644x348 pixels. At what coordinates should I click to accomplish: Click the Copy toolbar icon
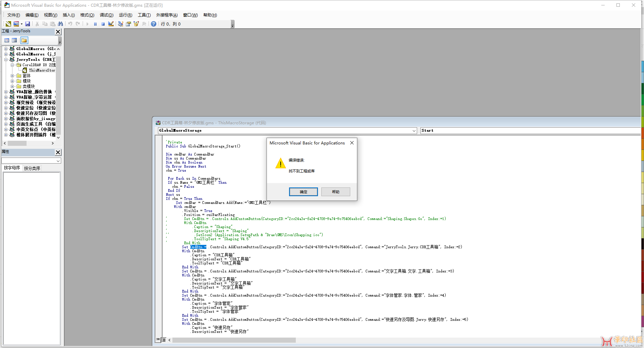(x=45, y=24)
